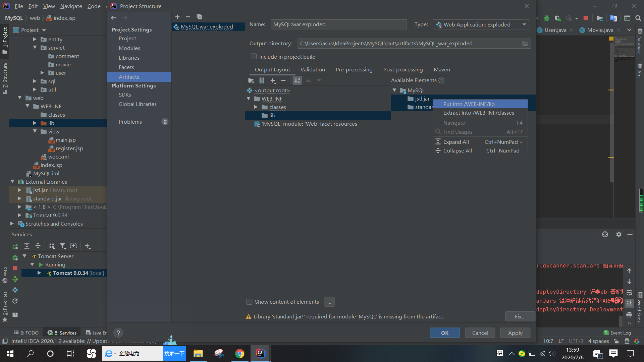Image resolution: width=644 pixels, height=362 pixels.
Task: Enable Include in project build checkbox
Action: coord(254,57)
